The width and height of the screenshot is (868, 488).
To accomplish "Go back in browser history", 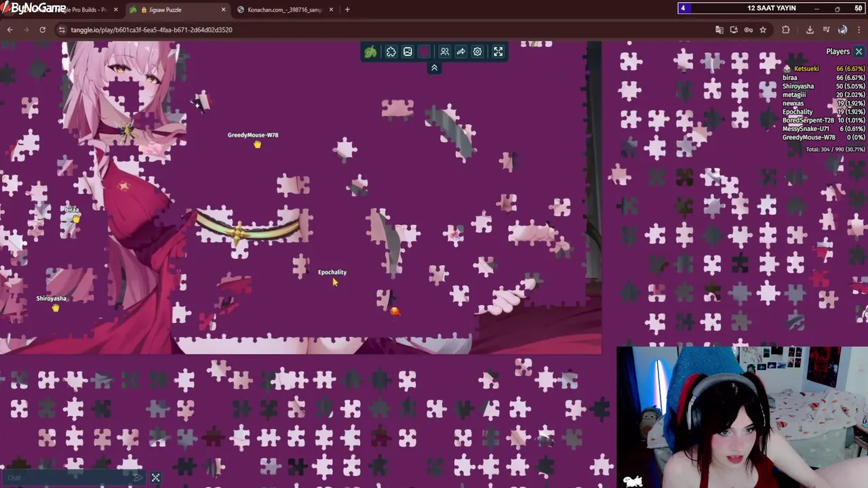I will click(x=9, y=30).
